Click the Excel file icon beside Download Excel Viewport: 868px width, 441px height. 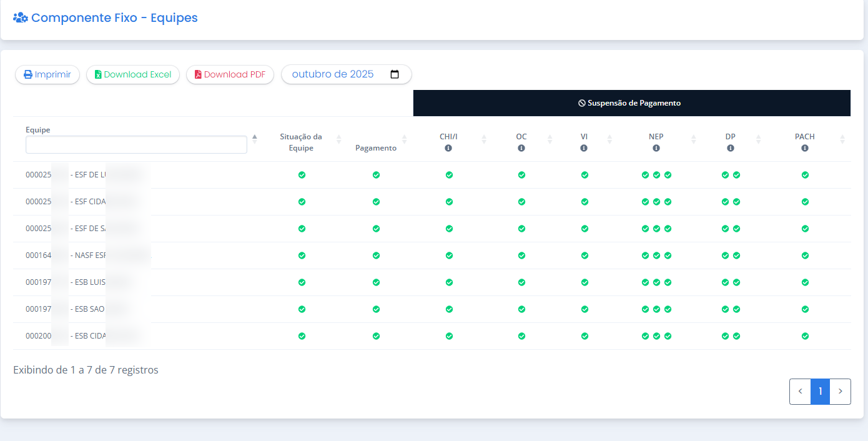98,74
